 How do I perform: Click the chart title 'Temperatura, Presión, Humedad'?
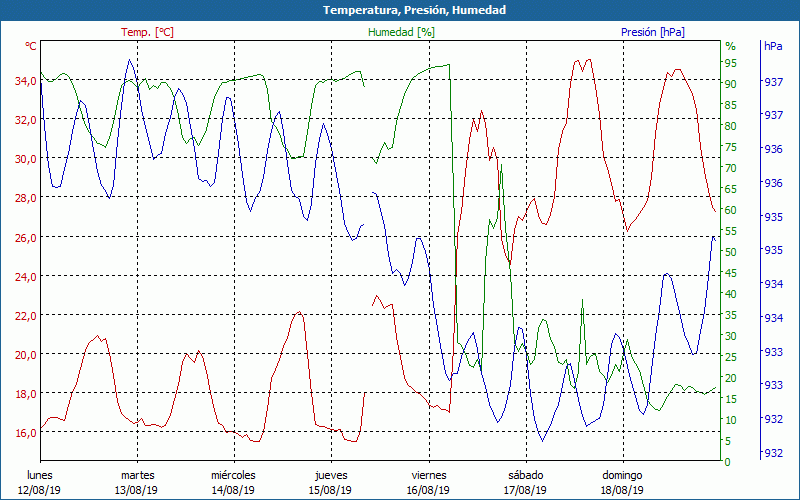coord(414,10)
